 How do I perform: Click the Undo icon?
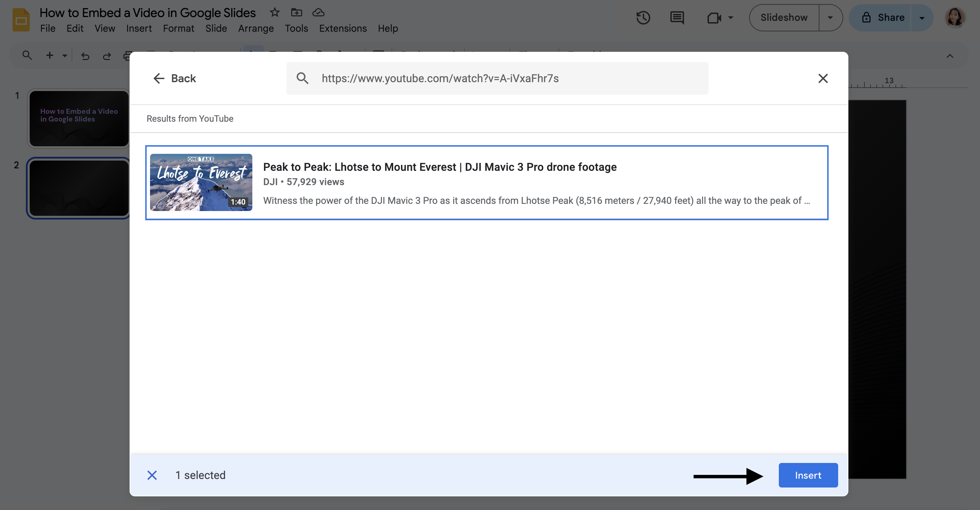(x=85, y=56)
